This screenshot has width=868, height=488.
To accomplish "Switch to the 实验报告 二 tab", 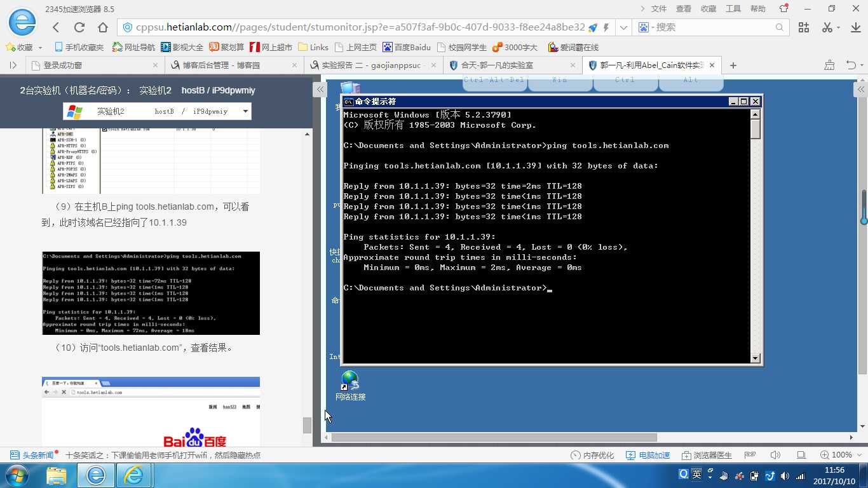I will click(372, 65).
